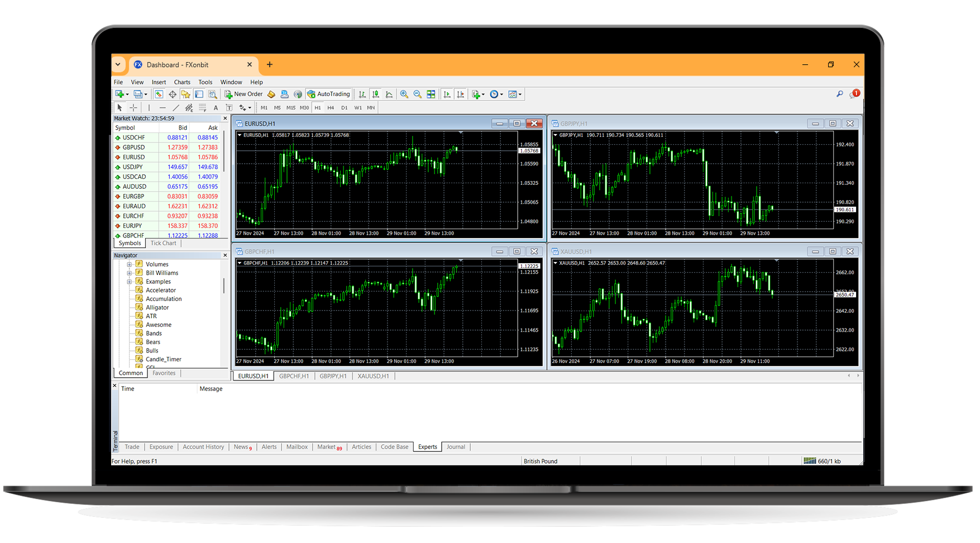Toggle AutoTrading on or off

point(329,94)
